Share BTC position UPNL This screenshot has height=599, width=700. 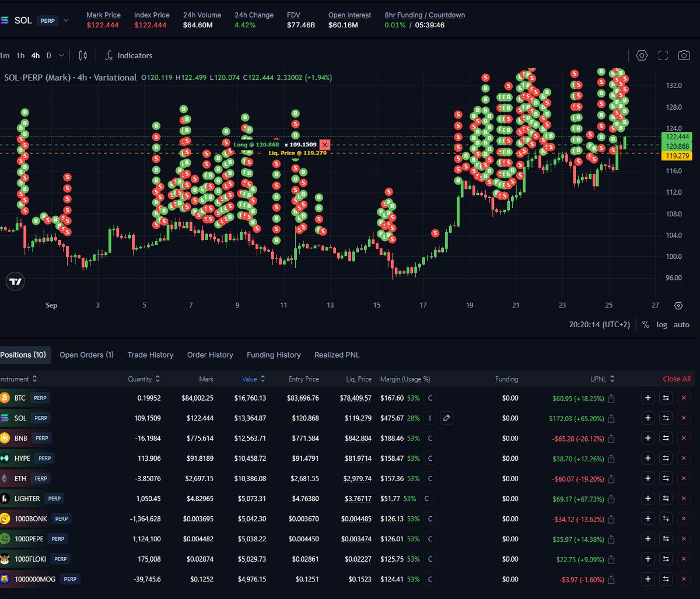pyautogui.click(x=611, y=398)
